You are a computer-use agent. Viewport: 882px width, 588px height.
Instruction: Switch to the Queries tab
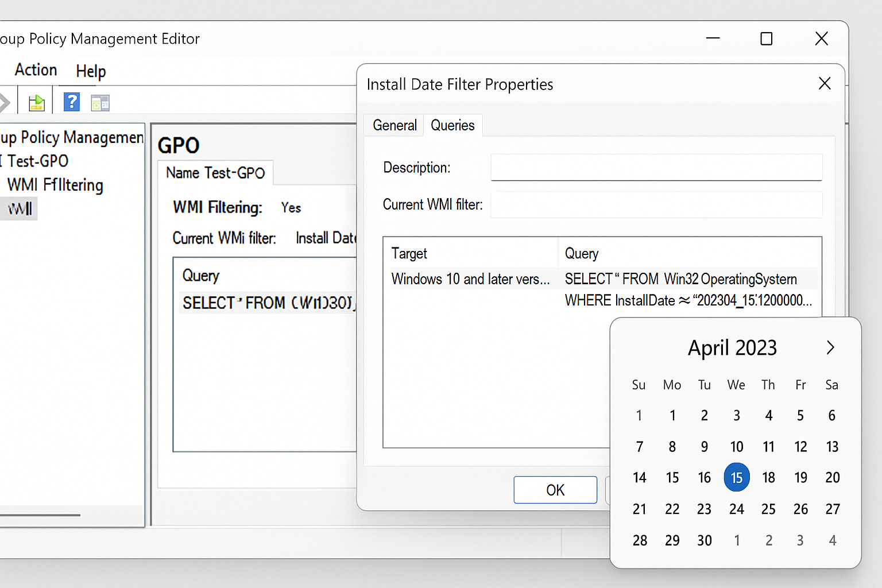[452, 125]
